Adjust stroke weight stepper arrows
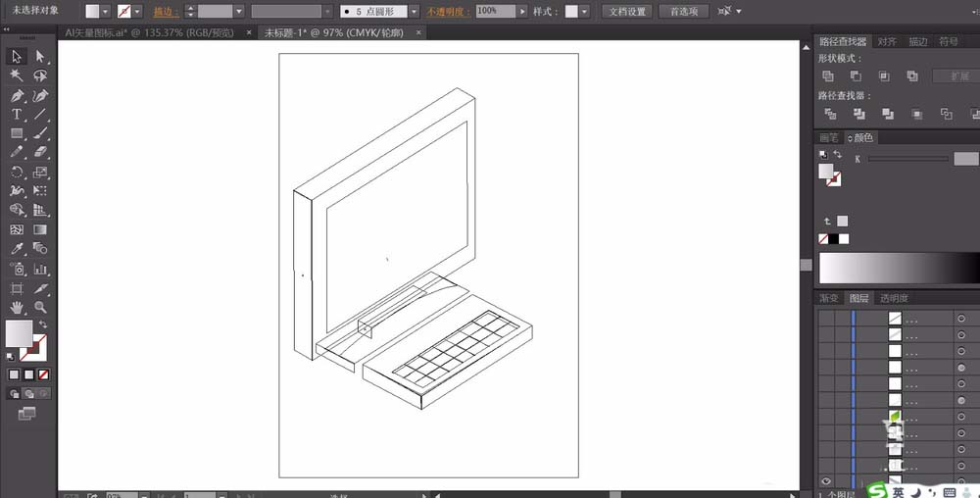 pyautogui.click(x=191, y=11)
